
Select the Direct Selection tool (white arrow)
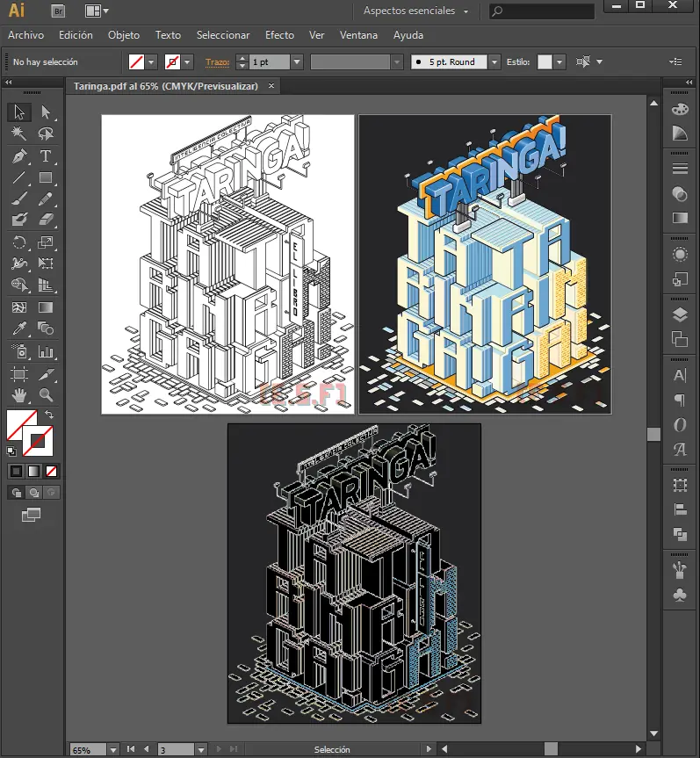coord(46,112)
